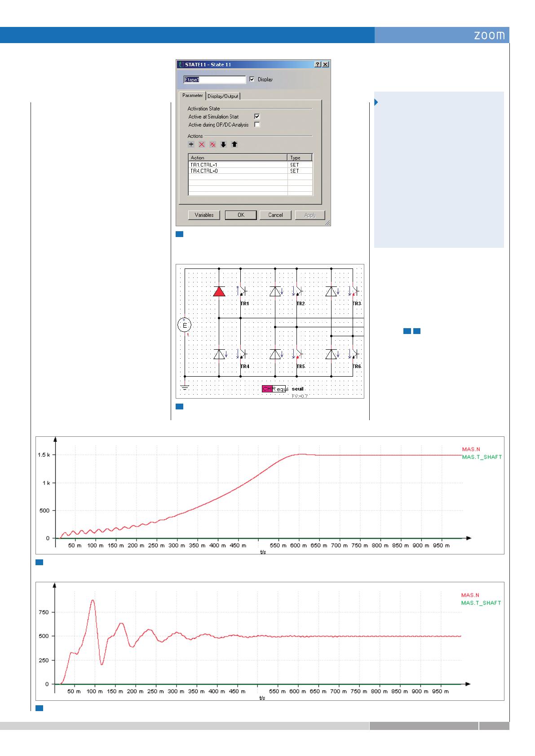The image size is (535, 756).
Task: Uncheck Active at Simulation Start
Action: click(x=257, y=117)
